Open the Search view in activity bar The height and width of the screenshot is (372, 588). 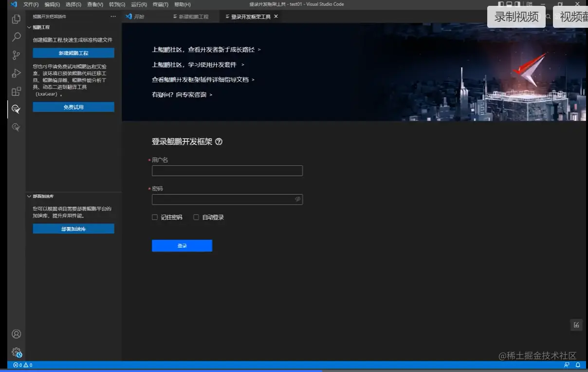point(16,37)
